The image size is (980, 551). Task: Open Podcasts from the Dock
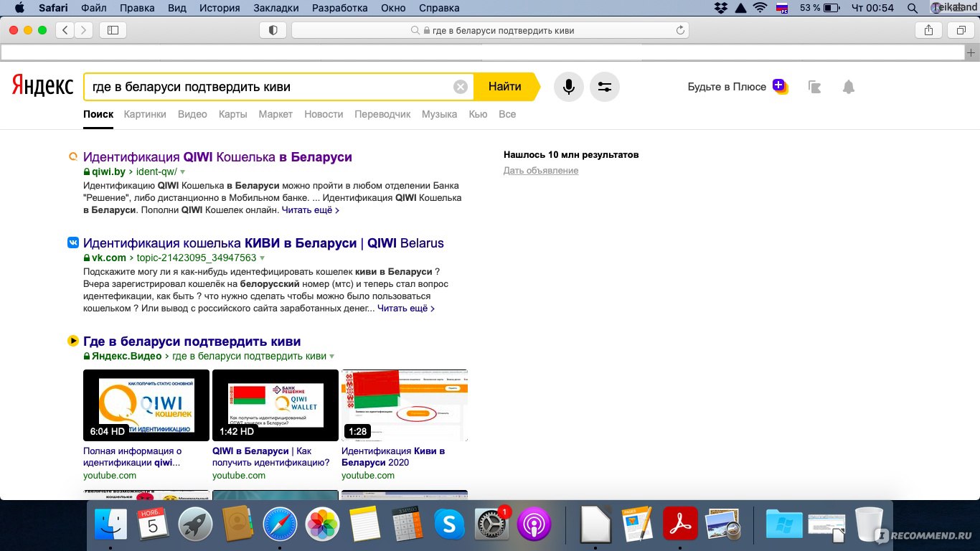[x=534, y=524]
